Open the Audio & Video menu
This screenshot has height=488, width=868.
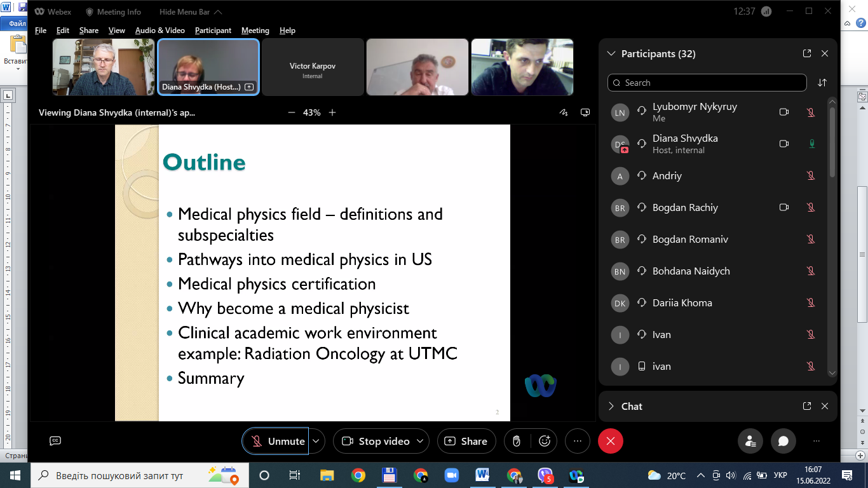(160, 30)
